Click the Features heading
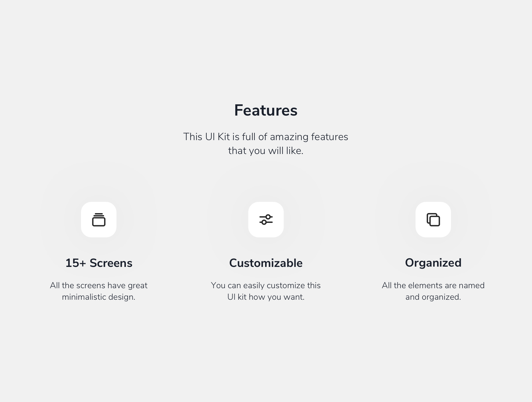 pos(266,110)
